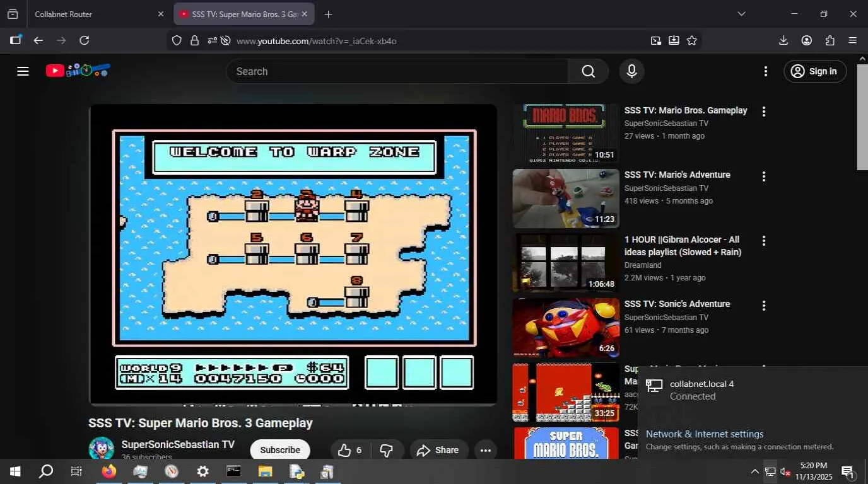Viewport: 868px width, 484px height.
Task: Open the Sonic's Adventure video thumbnail
Action: tap(566, 328)
